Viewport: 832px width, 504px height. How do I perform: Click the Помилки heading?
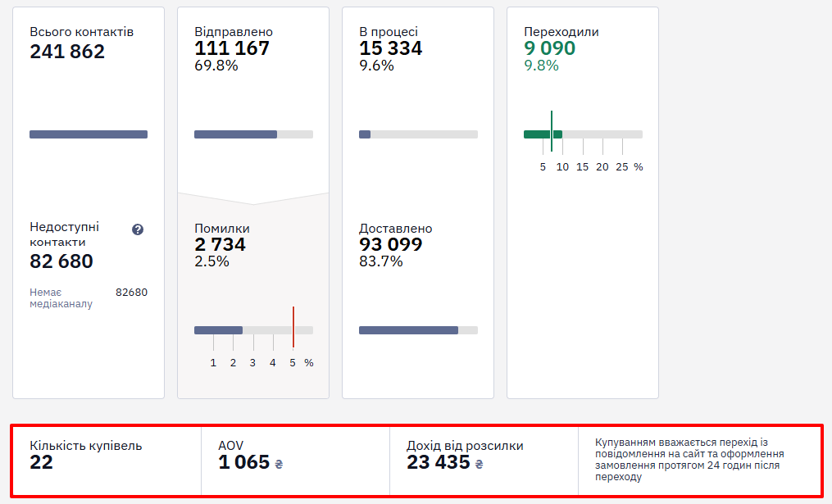(x=222, y=229)
